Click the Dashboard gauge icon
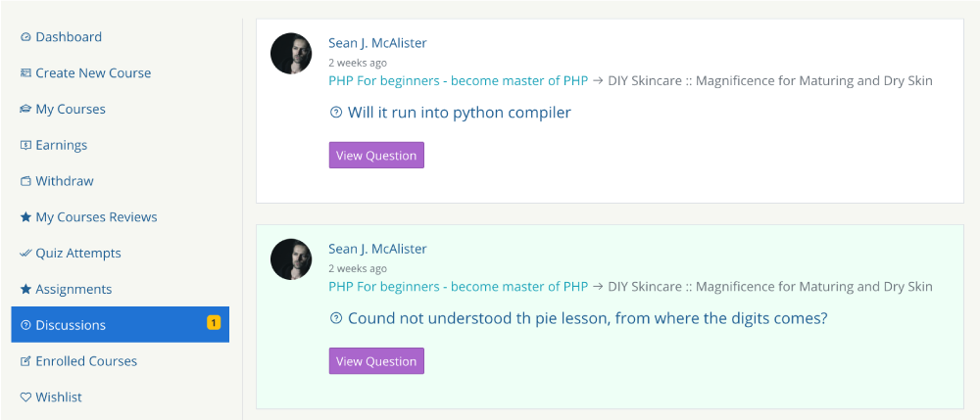 coord(25,37)
